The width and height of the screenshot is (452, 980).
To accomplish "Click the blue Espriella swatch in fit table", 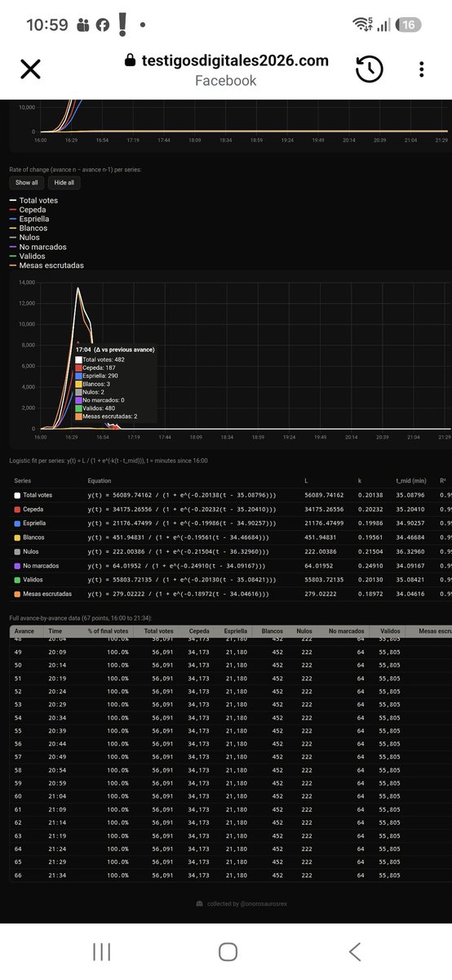I will [x=16, y=523].
